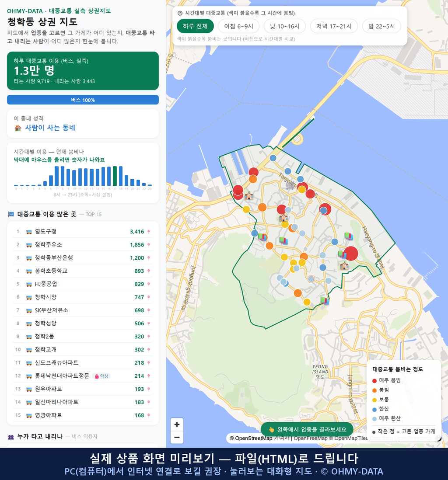Screen dimensions: 448x480
Task: Click the 12시 bar in hourly chart
Action: point(86,177)
